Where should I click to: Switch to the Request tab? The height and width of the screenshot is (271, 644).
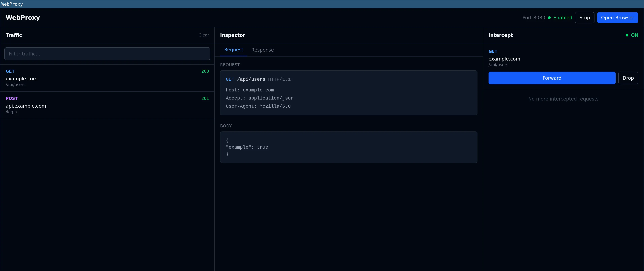coord(234,50)
